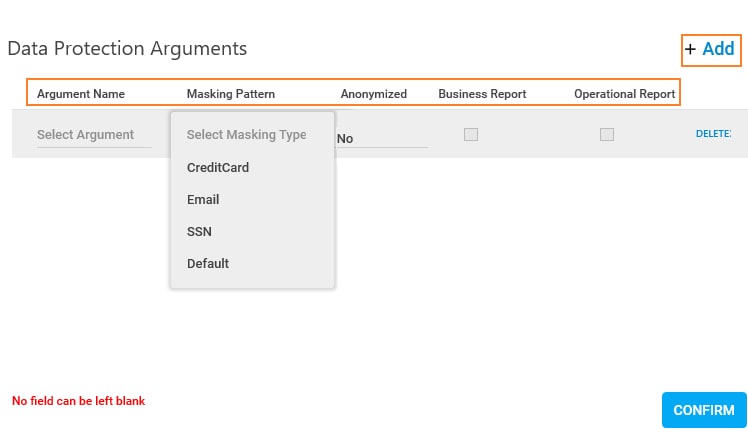Click the plus icon beside Add
Screen dimensions: 748x447
(x=690, y=49)
